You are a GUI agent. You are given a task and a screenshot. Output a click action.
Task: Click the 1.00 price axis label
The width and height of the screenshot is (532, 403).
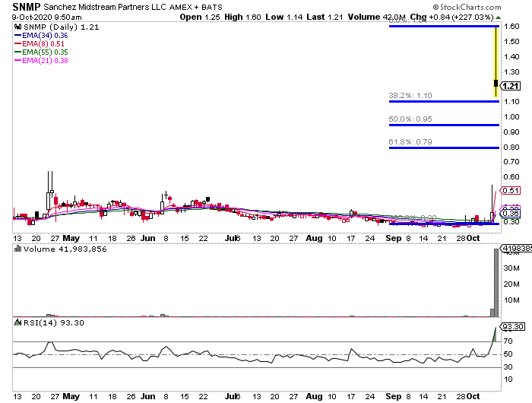pyautogui.click(x=511, y=117)
